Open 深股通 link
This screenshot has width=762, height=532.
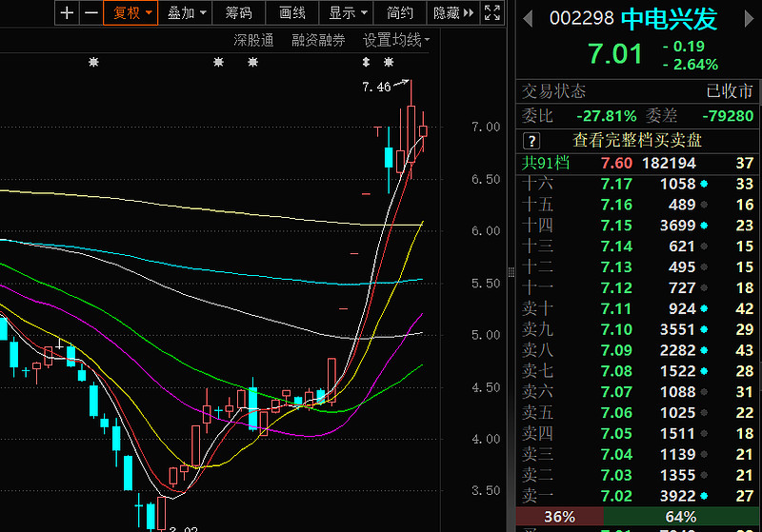click(253, 40)
